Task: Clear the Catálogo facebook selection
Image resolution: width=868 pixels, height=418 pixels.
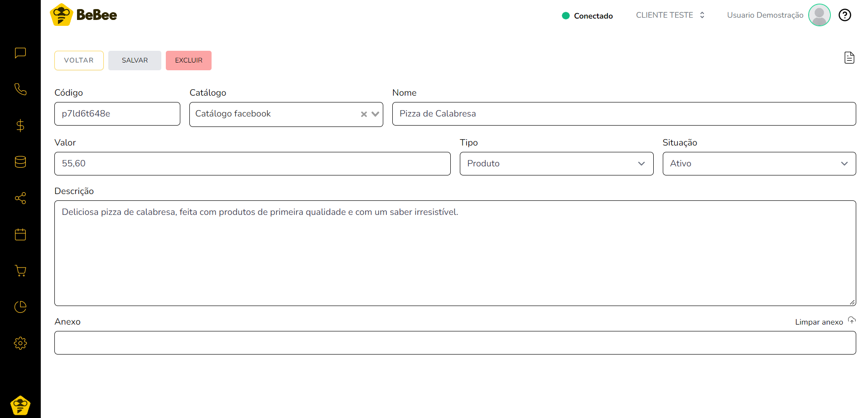Action: pos(363,114)
